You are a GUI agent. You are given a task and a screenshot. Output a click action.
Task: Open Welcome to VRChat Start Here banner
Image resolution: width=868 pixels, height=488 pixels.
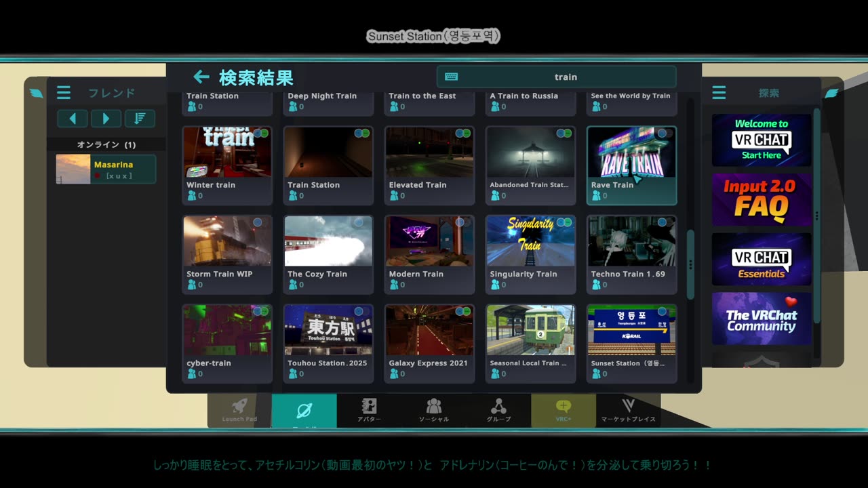[762, 140]
